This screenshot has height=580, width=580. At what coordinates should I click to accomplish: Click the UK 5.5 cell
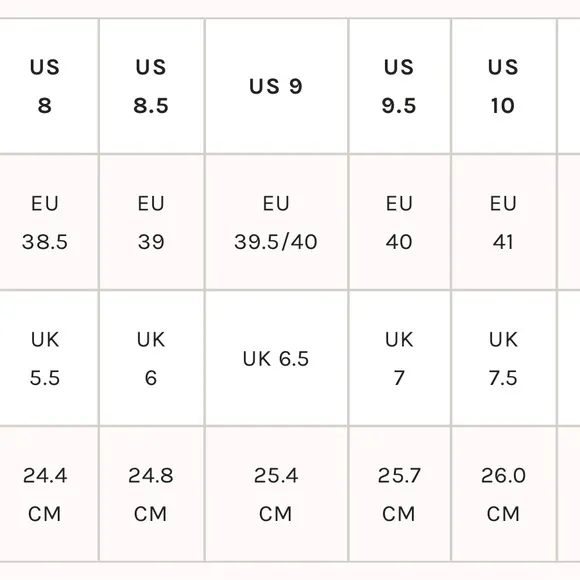[x=49, y=358]
